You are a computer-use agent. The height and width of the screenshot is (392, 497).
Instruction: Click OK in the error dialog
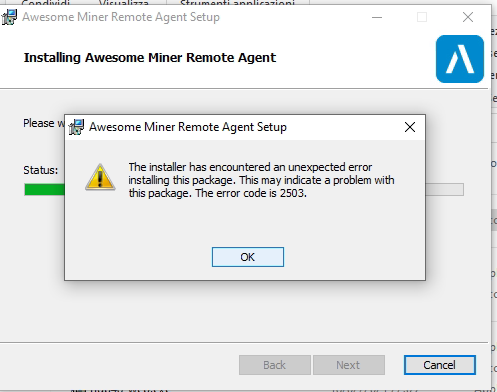(x=248, y=257)
